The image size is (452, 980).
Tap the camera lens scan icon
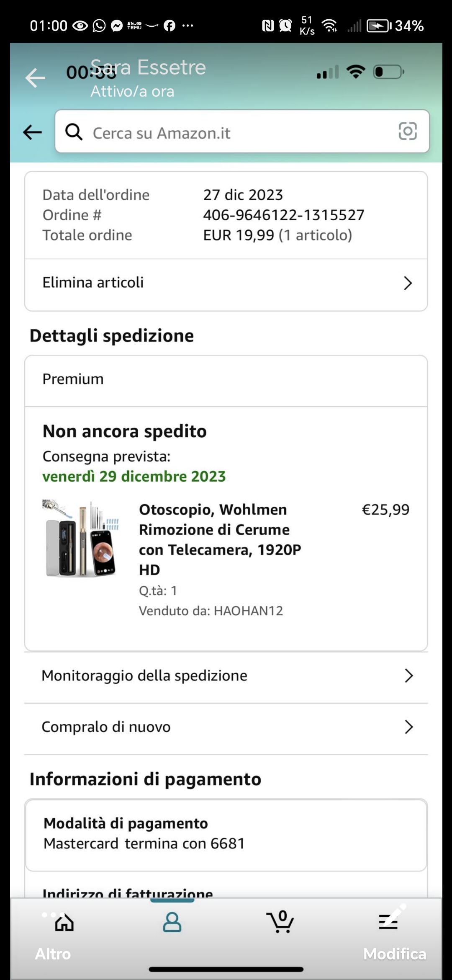(407, 131)
